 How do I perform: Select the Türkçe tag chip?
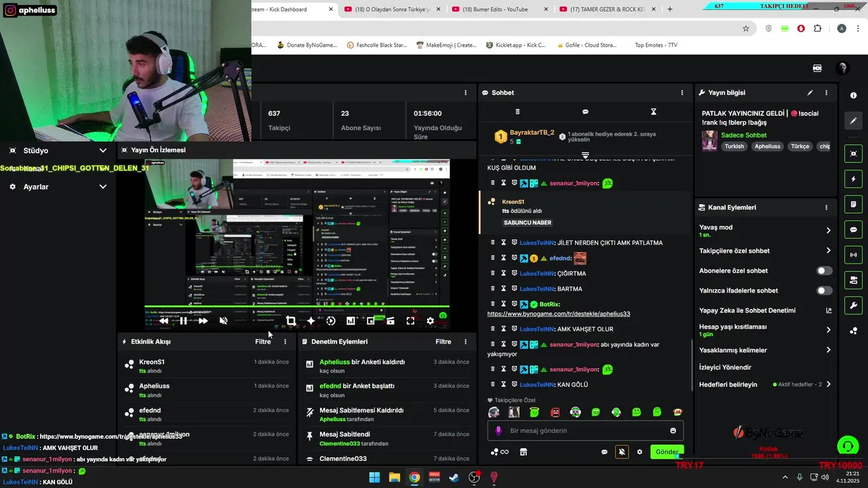800,146
